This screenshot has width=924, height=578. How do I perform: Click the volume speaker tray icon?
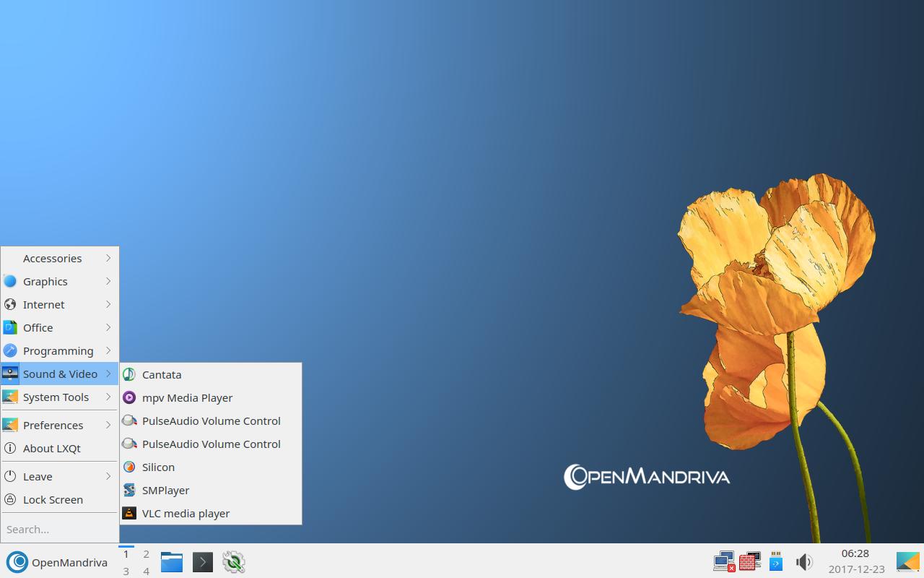(803, 562)
